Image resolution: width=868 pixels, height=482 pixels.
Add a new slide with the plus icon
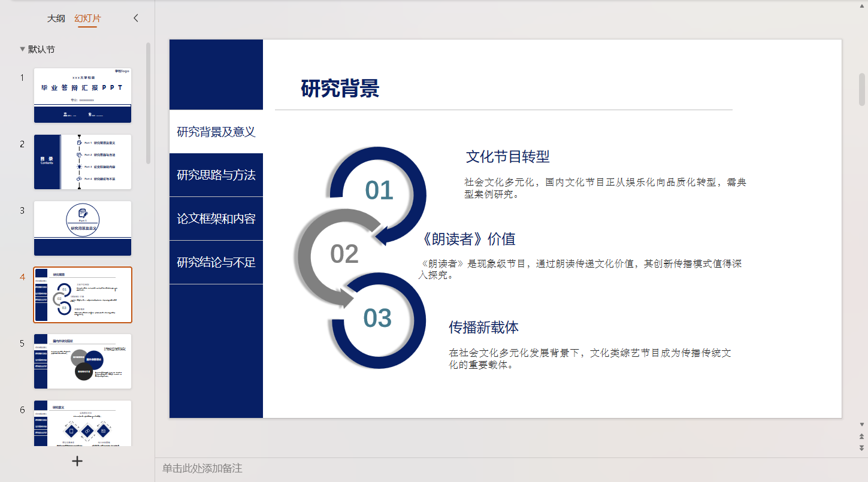[77, 461]
